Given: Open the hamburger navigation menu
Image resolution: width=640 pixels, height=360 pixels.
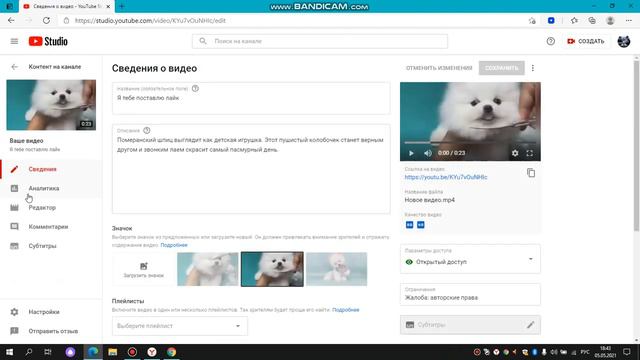Looking at the screenshot, I should [x=14, y=41].
